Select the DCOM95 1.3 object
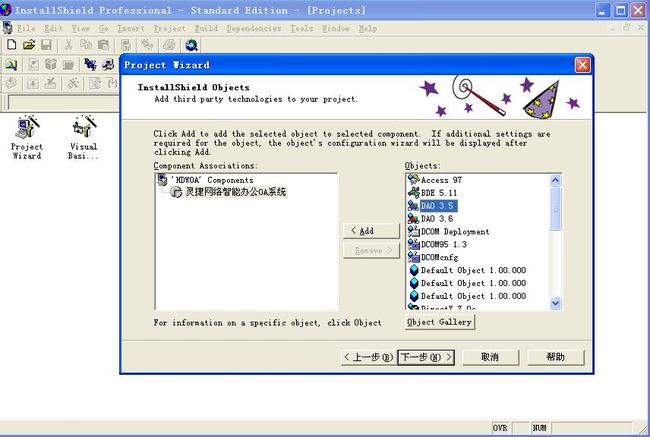 tap(444, 244)
